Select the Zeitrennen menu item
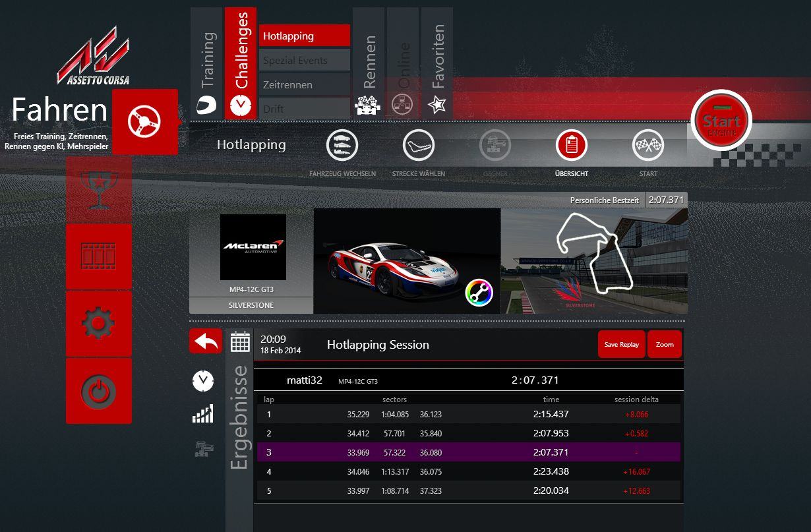The height and width of the screenshot is (532, 811). coord(305,84)
